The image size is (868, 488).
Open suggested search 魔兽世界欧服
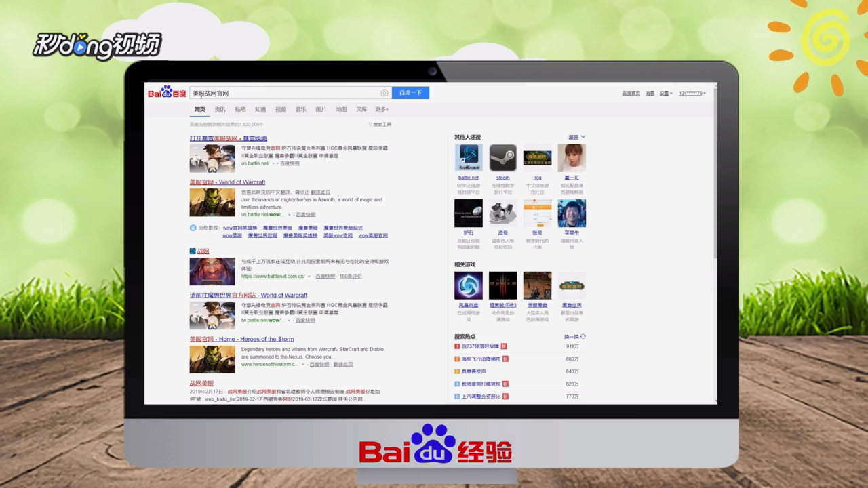262,236
